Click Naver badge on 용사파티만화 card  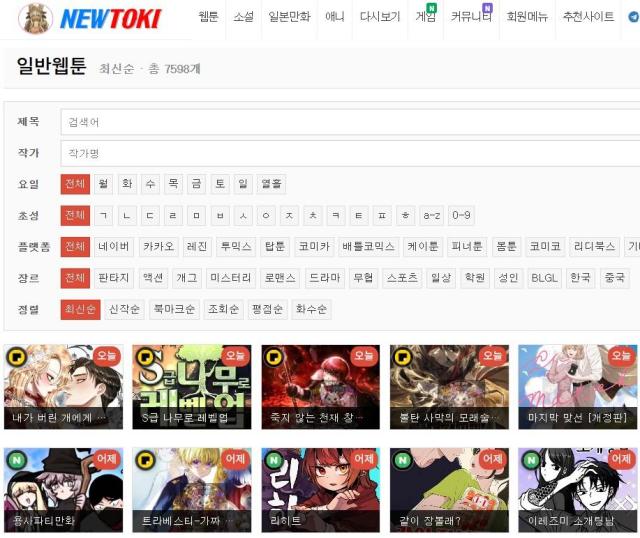point(16,460)
